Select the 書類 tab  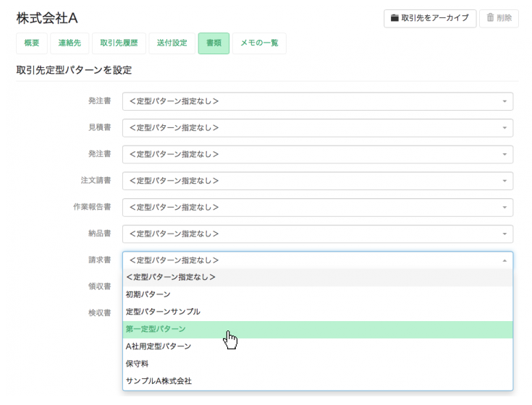[214, 43]
